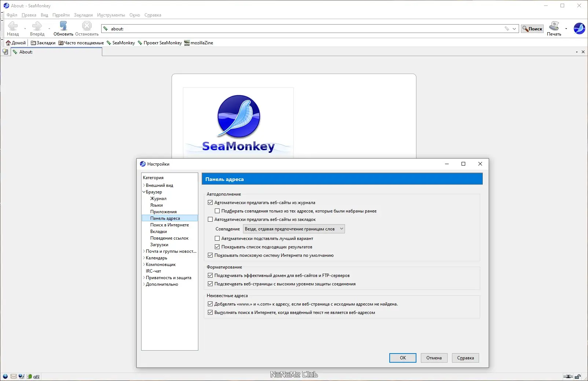The width and height of the screenshot is (588, 381).
Task: Expand Внешний вид category
Action: [x=144, y=185]
